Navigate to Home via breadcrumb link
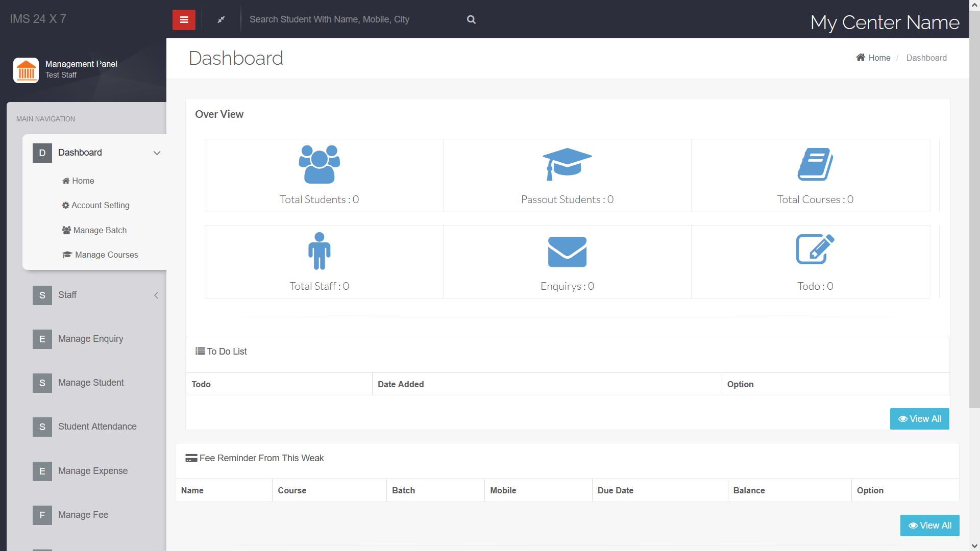The height and width of the screenshot is (551, 980). [879, 58]
